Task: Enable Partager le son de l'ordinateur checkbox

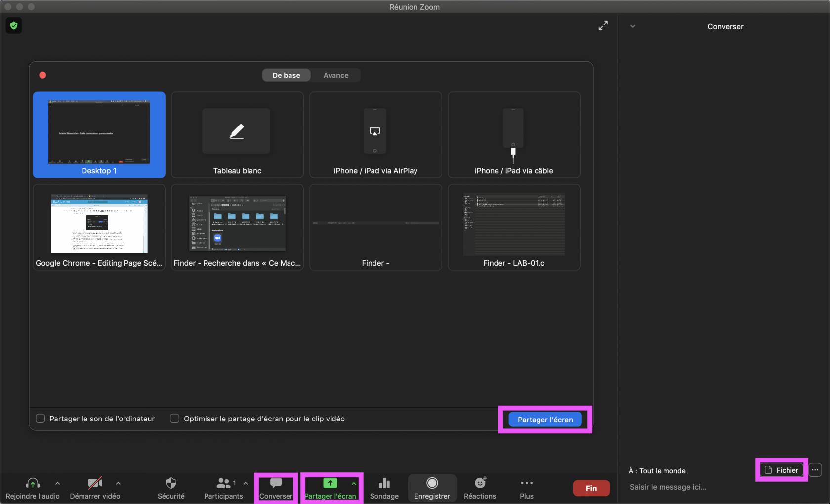Action: pos(41,419)
